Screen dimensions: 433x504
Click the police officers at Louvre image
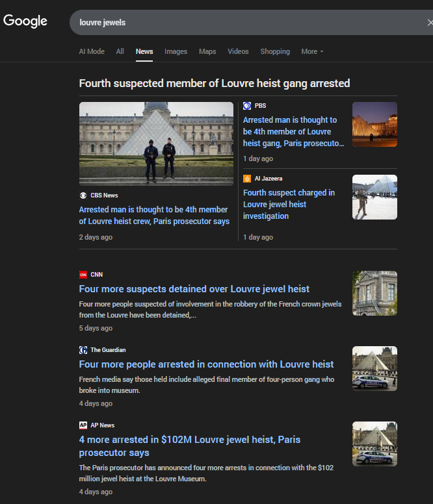click(x=156, y=144)
